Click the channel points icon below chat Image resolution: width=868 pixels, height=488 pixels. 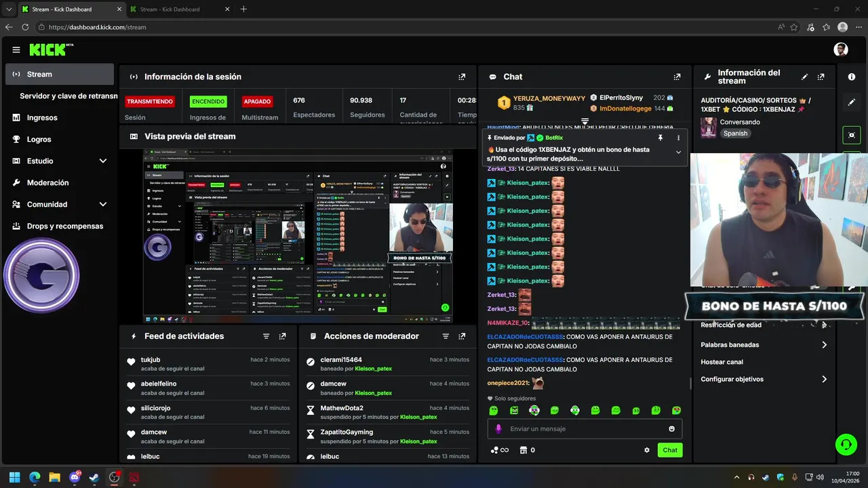499,450
